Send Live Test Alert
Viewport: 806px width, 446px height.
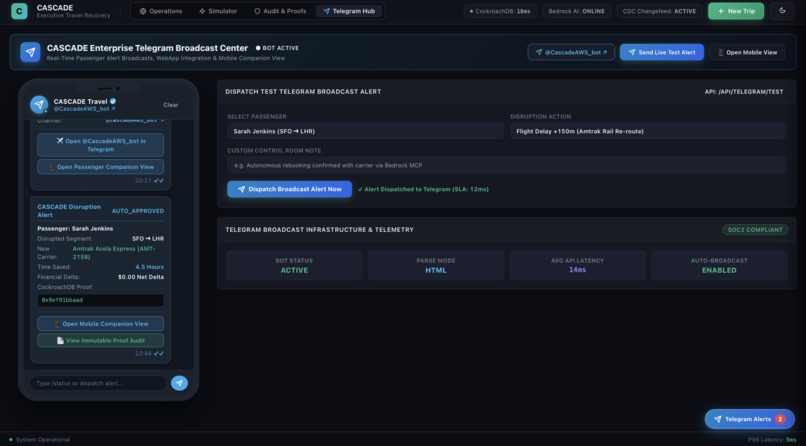(x=662, y=52)
